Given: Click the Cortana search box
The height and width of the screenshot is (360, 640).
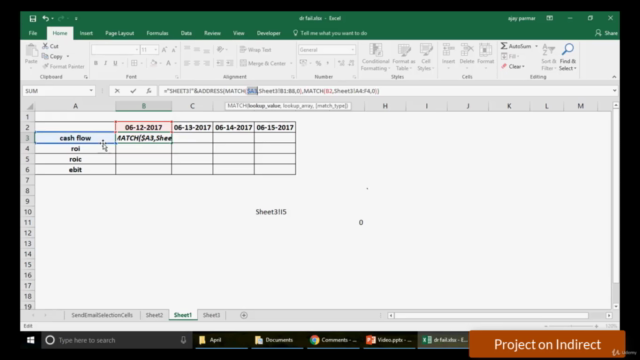Looking at the screenshot, I should pos(116,340).
